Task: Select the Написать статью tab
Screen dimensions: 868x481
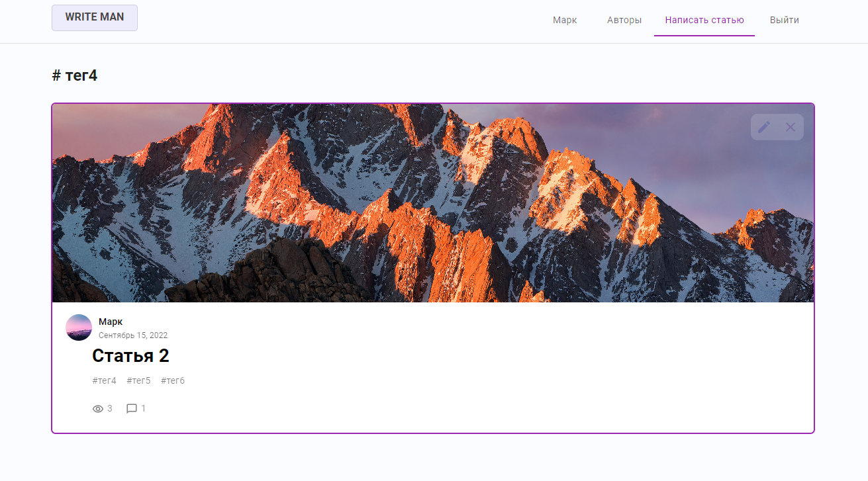Action: tap(704, 20)
